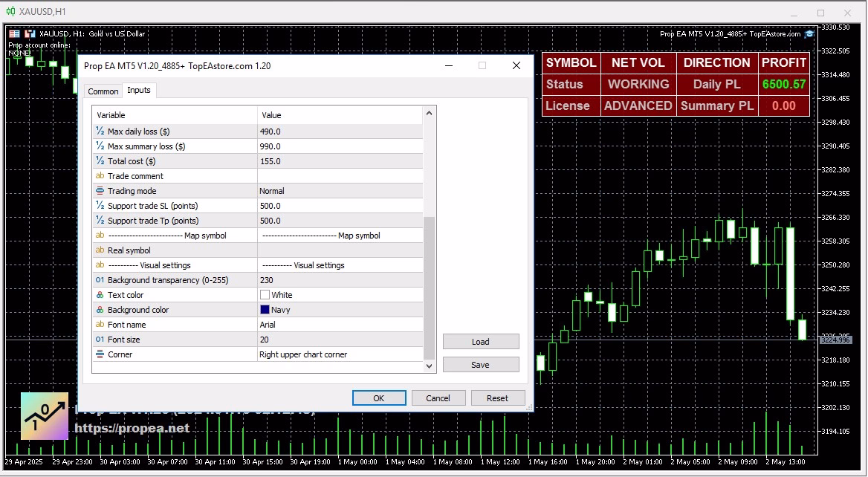This screenshot has width=868, height=477.
Task: Select the Inputs tab
Action: (139, 90)
